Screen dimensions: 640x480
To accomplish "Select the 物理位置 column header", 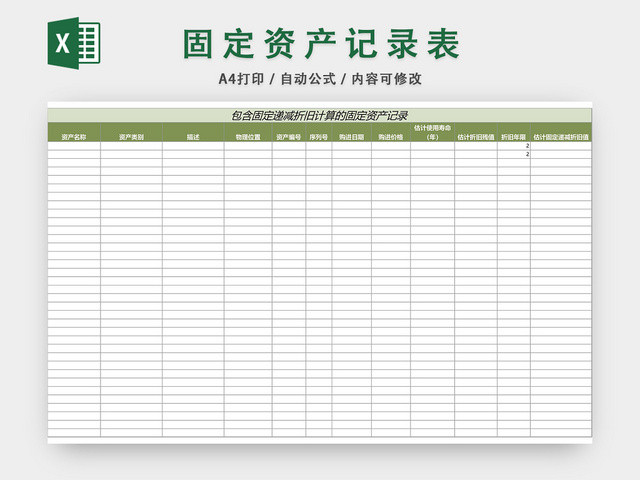I will (248, 132).
